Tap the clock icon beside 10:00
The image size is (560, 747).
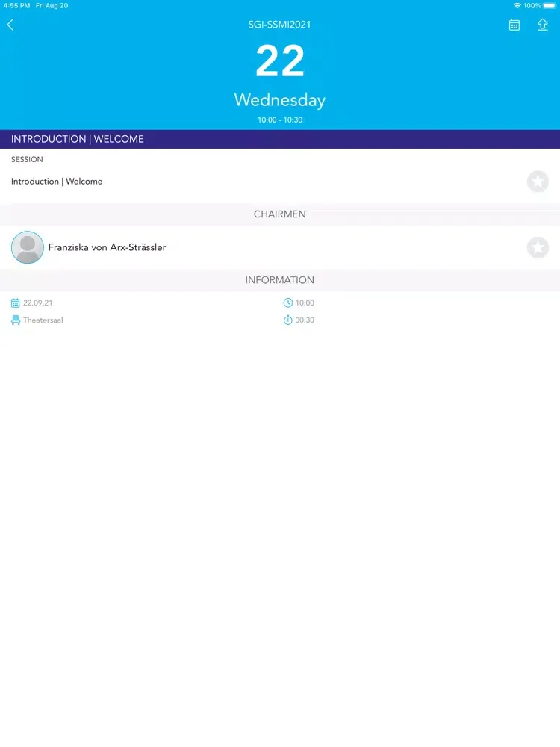pyautogui.click(x=287, y=303)
